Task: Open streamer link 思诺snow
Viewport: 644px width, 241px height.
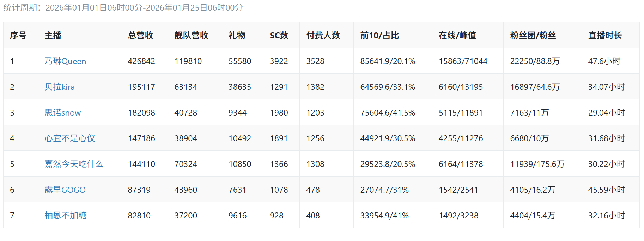Action: [x=62, y=113]
